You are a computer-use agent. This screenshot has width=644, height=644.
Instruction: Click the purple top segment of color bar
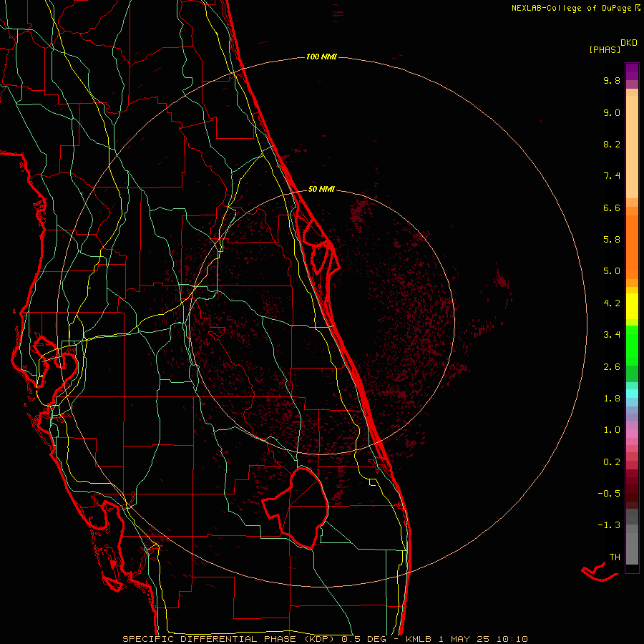632,72
